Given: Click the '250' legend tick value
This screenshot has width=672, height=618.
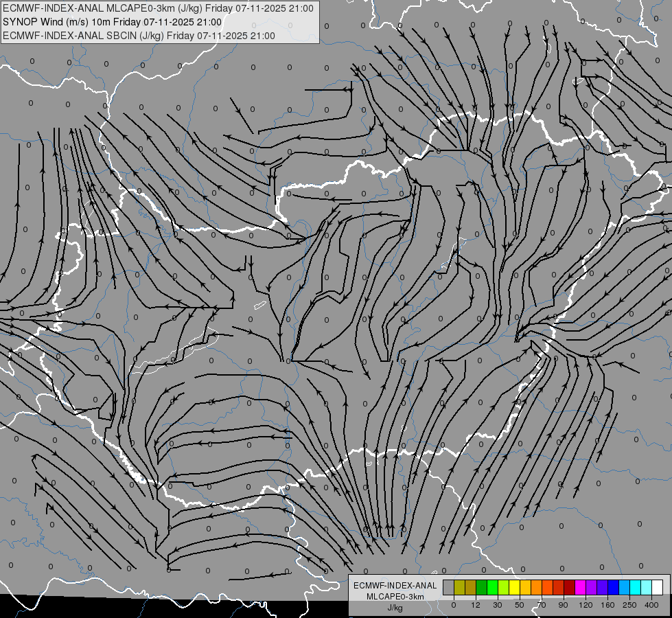Looking at the screenshot, I should [629, 605].
